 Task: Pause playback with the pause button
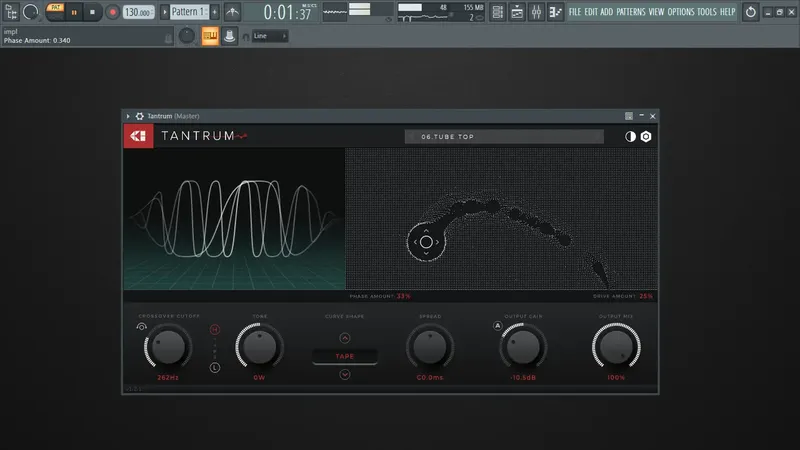[x=74, y=12]
